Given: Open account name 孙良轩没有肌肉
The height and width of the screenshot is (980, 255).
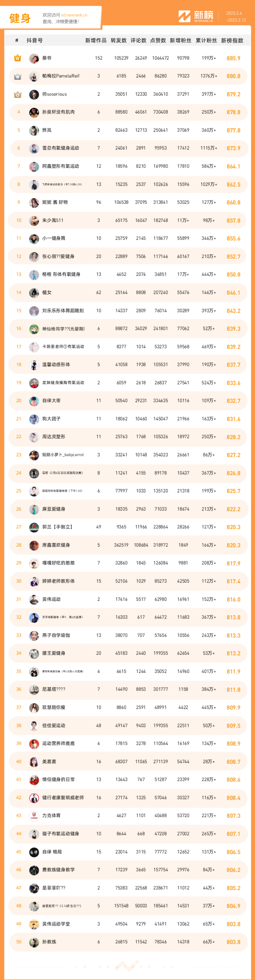Looking at the screenshot, I should coord(58,112).
